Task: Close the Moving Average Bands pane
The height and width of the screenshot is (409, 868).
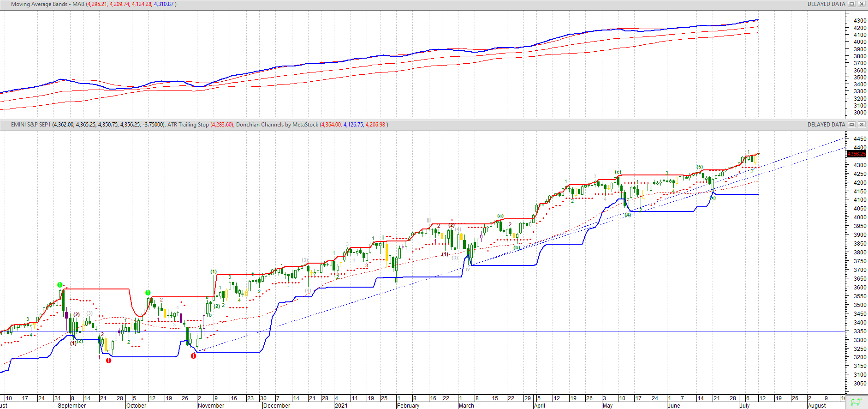Action: point(861,4)
